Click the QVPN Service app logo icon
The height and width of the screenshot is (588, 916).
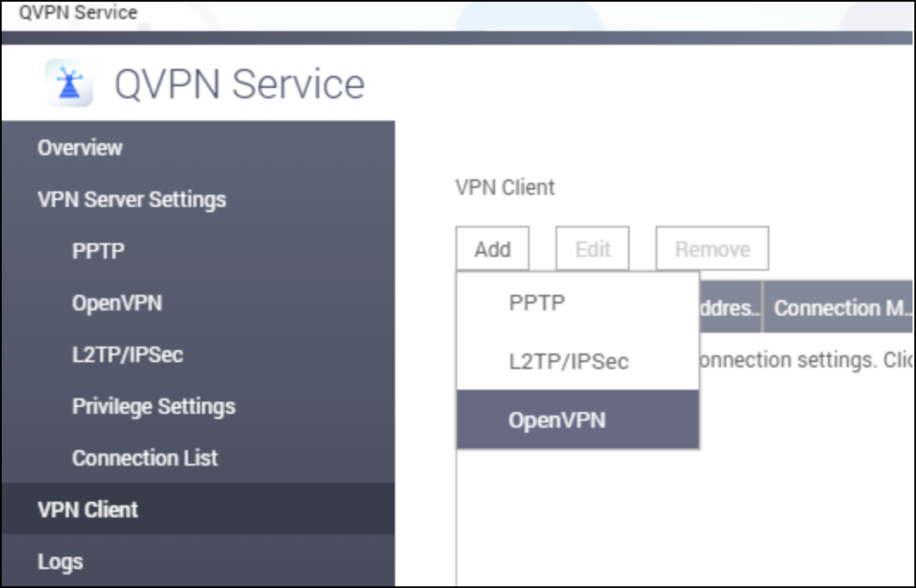(x=69, y=84)
